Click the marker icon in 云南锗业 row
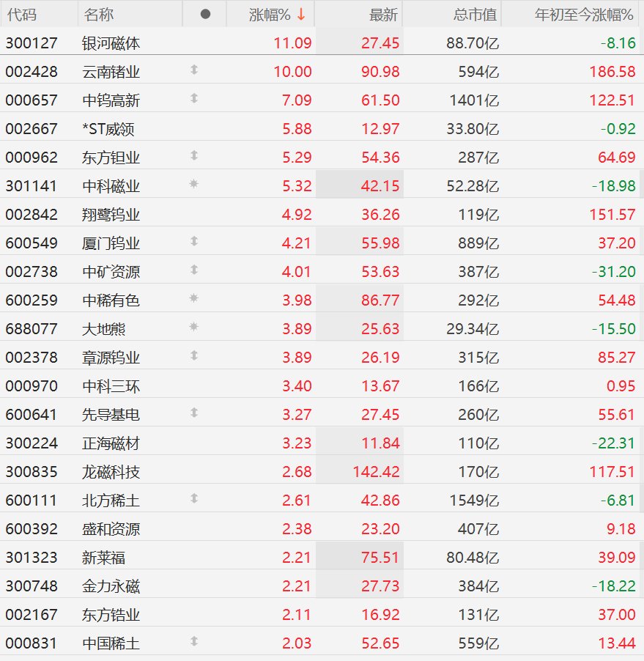The height and width of the screenshot is (661, 644). pos(194,70)
